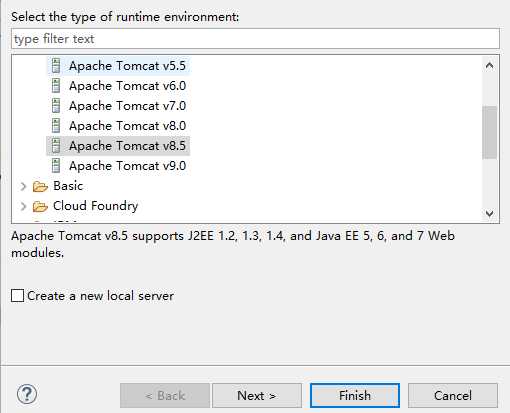Expand the Cloud Foundry category
This screenshot has width=510, height=413.
coord(23,206)
